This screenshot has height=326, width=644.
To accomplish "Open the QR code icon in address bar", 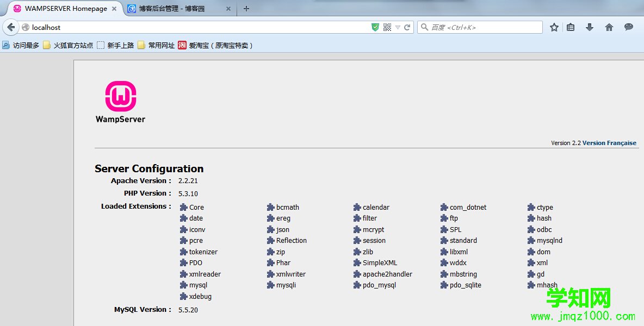I will [387, 27].
